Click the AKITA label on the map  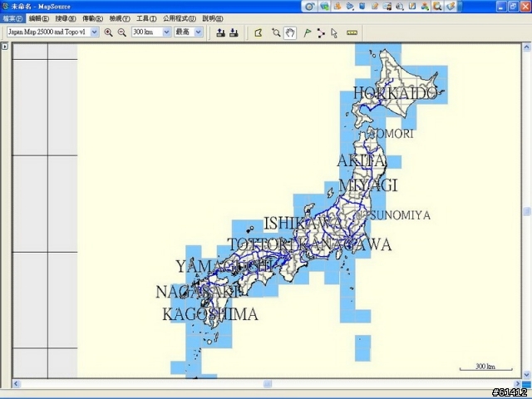[362, 160]
